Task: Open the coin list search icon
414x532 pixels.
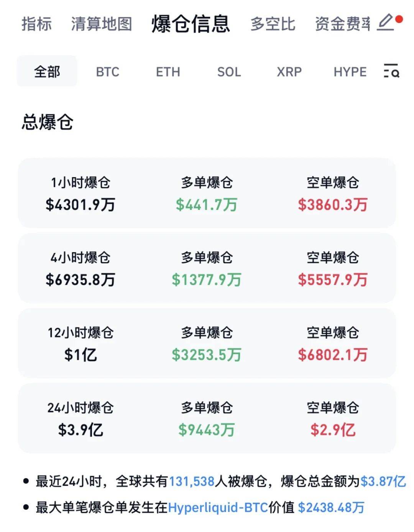Action: click(x=391, y=71)
